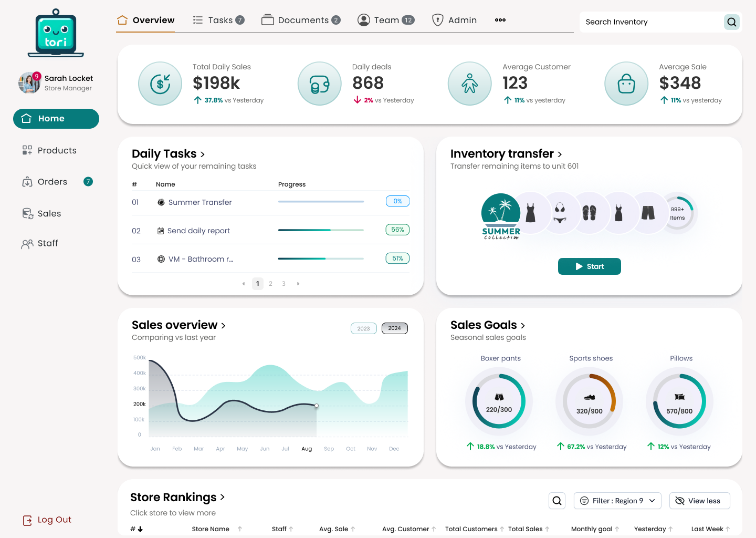Open the Filter: Region 9 dropdown
756x538 pixels.
click(617, 501)
